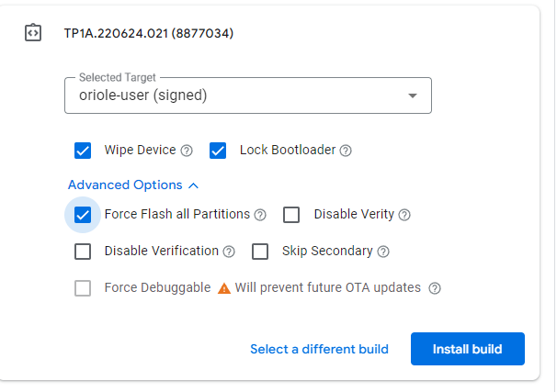
Task: Click the oriole-user (signed) target field
Action: pos(230,95)
